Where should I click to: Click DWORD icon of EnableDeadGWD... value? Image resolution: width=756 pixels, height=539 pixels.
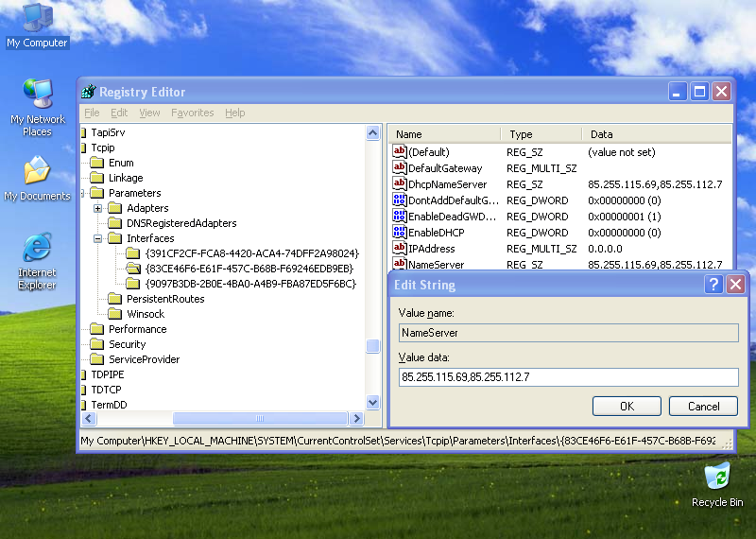click(399, 216)
